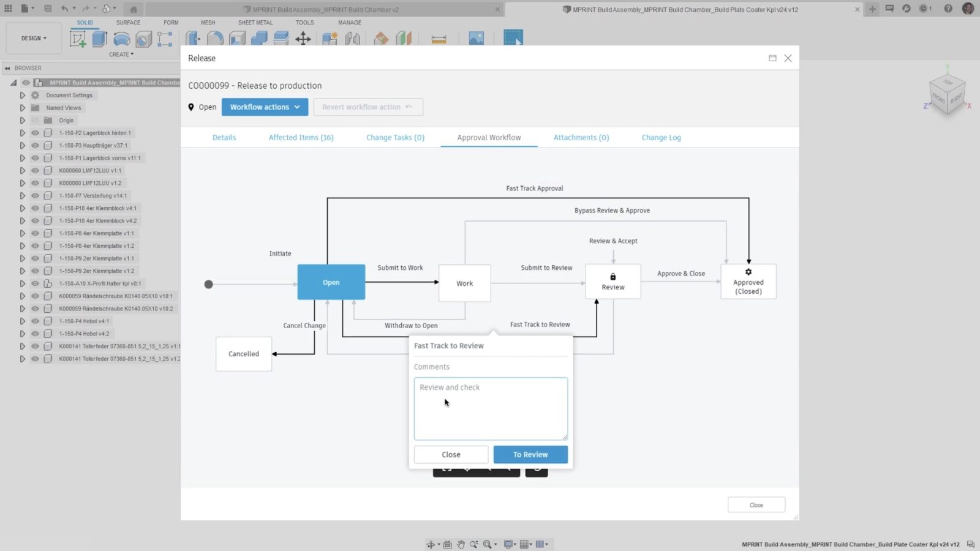980x551 pixels.
Task: Open the Display Settings icon
Action: pyautogui.click(x=507, y=544)
